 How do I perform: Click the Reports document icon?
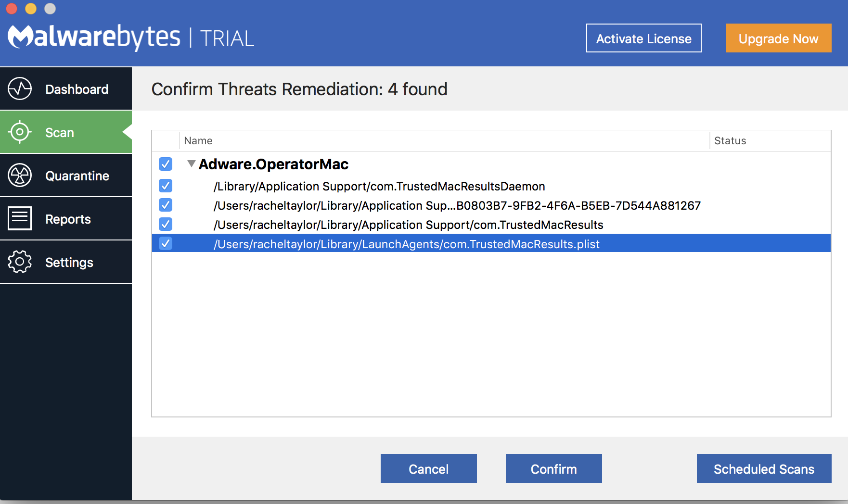pyautogui.click(x=20, y=219)
